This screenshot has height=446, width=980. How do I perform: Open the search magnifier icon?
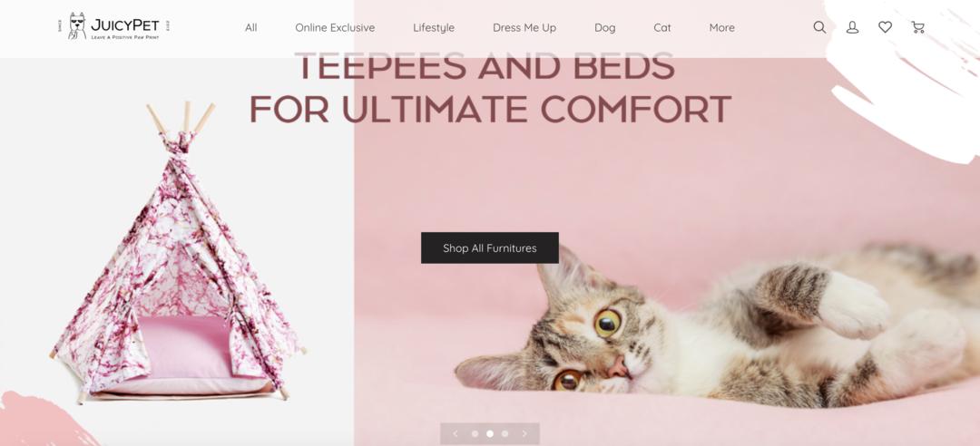click(x=819, y=27)
